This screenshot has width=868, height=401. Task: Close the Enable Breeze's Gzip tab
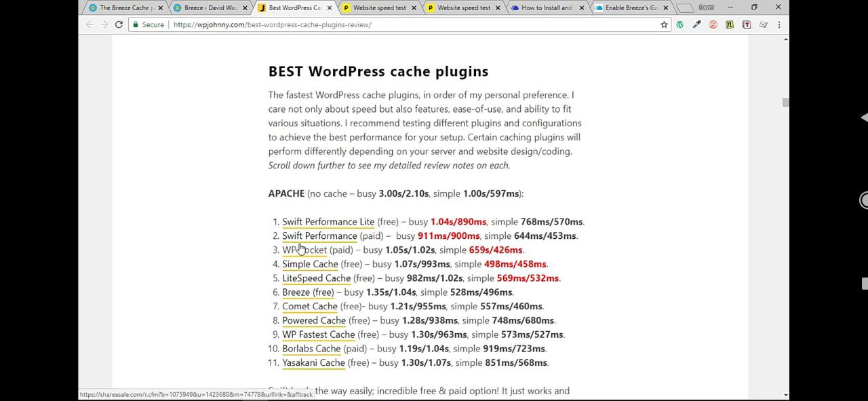click(666, 8)
